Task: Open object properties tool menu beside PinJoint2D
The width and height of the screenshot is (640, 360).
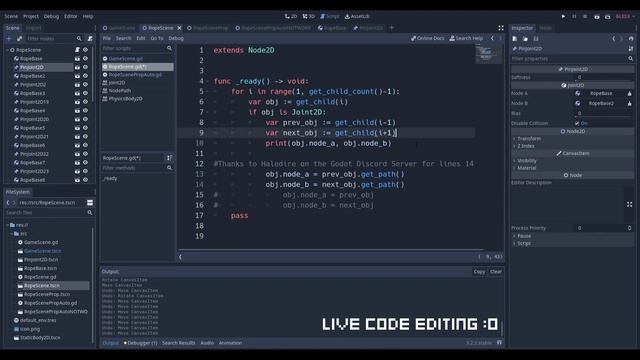Action: (631, 49)
